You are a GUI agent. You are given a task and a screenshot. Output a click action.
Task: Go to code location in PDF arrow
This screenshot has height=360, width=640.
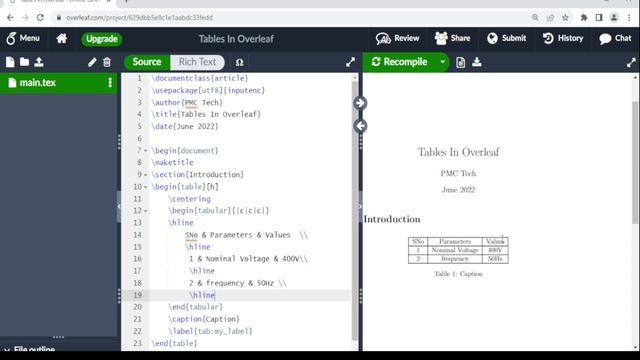(x=360, y=103)
